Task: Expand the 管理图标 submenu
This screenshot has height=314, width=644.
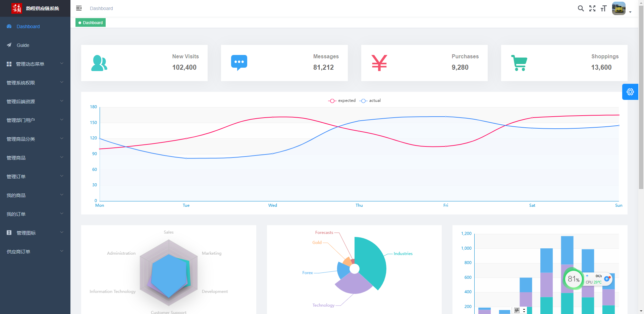Action: coord(35,233)
